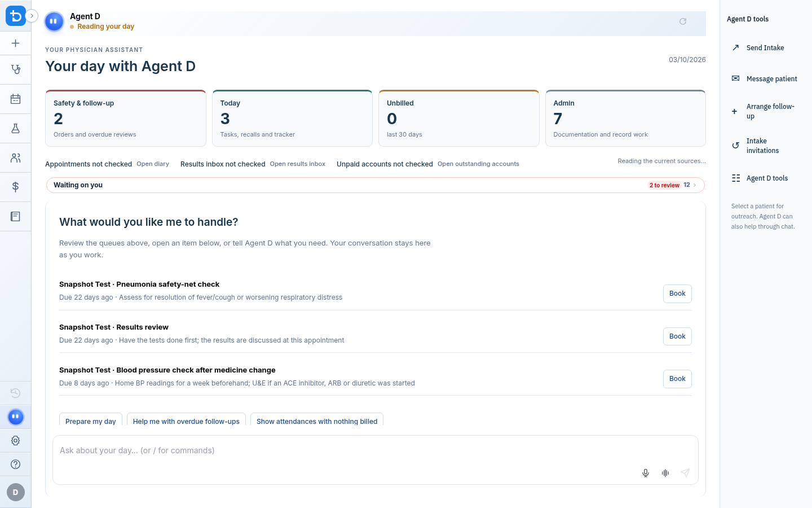Click the plus icon in left sidebar
Screen dimensions: 812x508
15,43
